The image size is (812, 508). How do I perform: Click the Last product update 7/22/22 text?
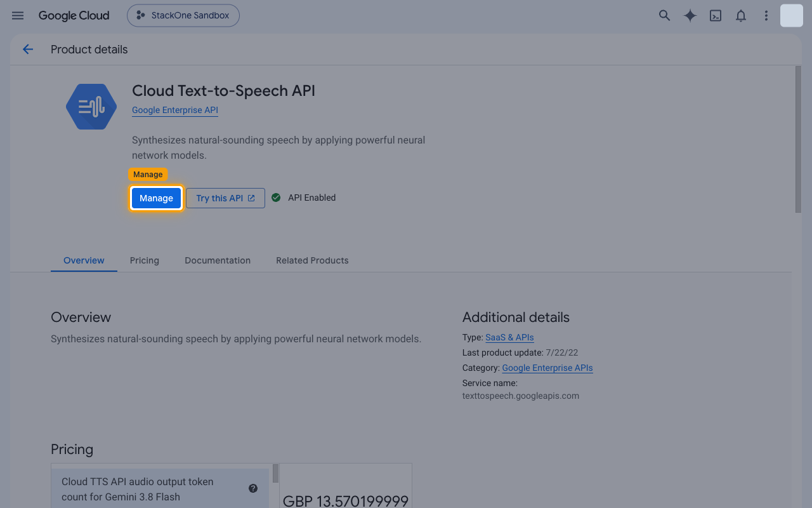(x=520, y=352)
